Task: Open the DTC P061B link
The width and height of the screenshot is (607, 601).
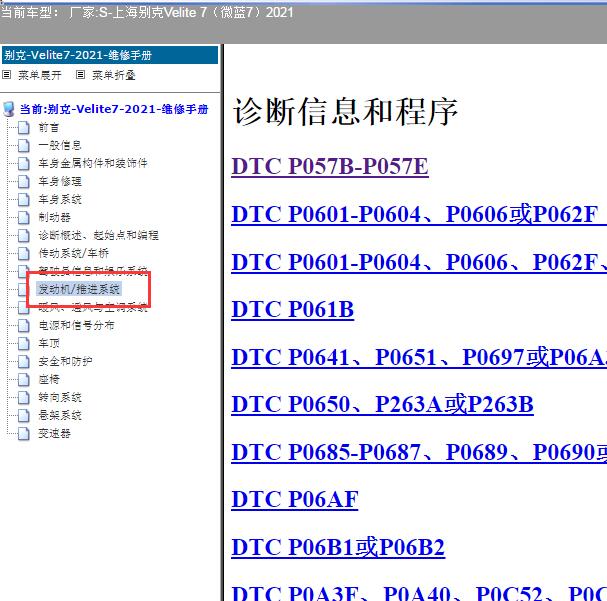Action: pos(293,310)
